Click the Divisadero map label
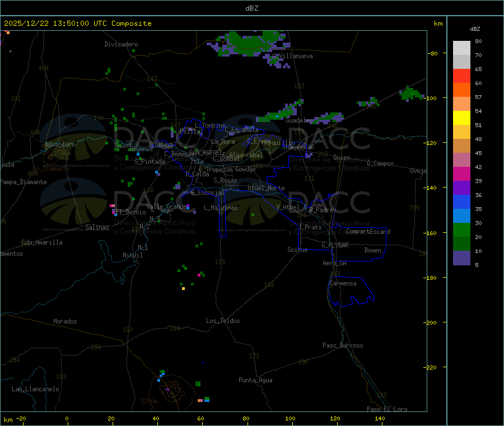Screen dimensions: 504x426 [x=121, y=44]
